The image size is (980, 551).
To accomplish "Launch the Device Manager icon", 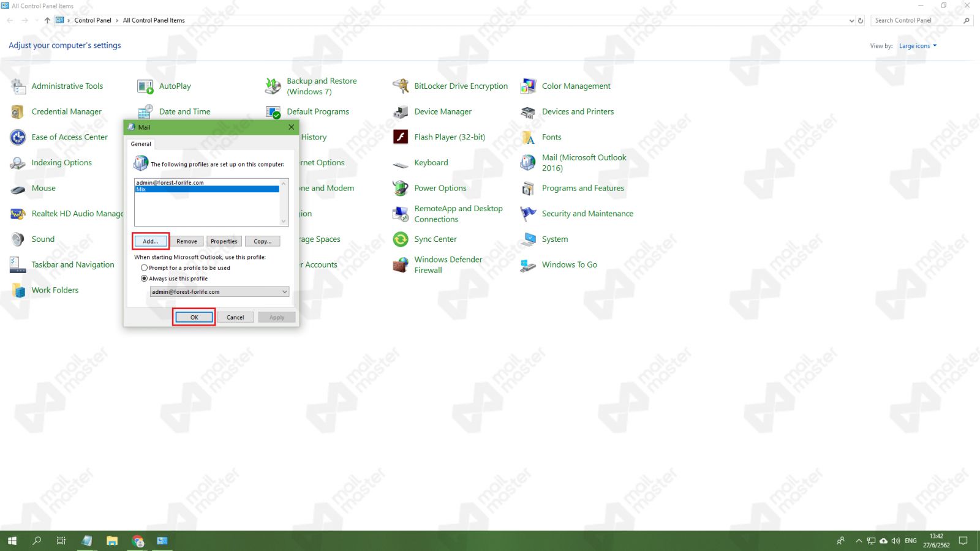I will (401, 112).
